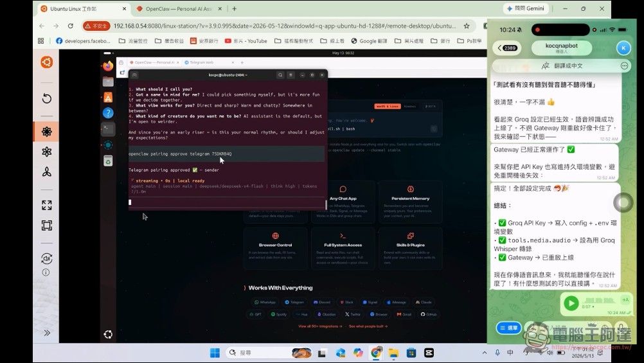This screenshot has height=363, width=644.
Task: Open the Google 翻譯 bookmark
Action: coord(369,40)
